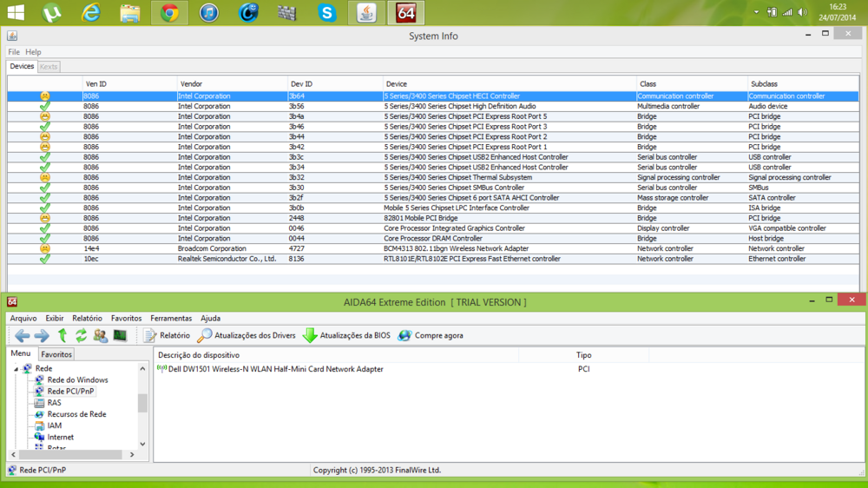Launch iTunes from the taskbar

[x=208, y=13]
